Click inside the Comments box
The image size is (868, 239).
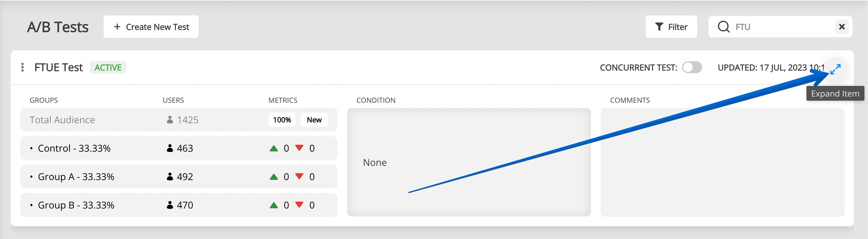(722, 162)
